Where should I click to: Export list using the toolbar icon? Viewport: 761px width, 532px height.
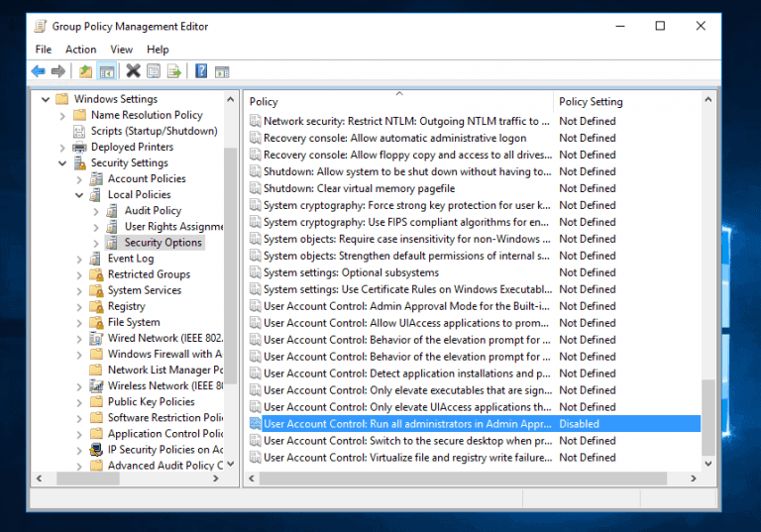pyautogui.click(x=174, y=72)
